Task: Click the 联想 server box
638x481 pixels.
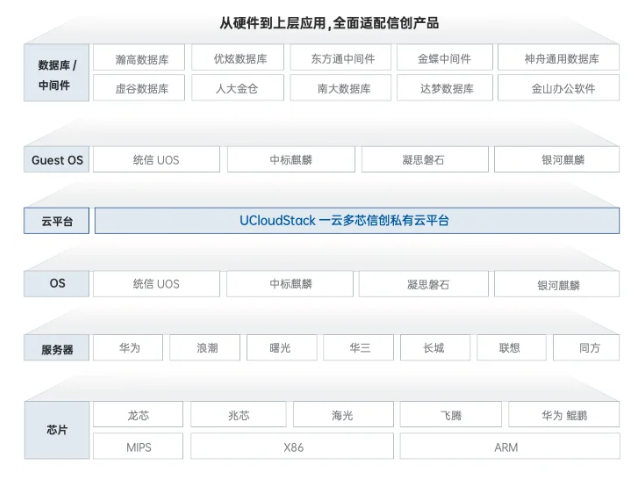Action: pos(511,348)
